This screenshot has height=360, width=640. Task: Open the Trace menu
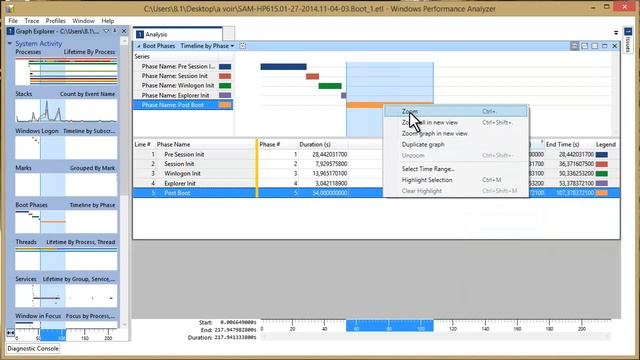32,21
